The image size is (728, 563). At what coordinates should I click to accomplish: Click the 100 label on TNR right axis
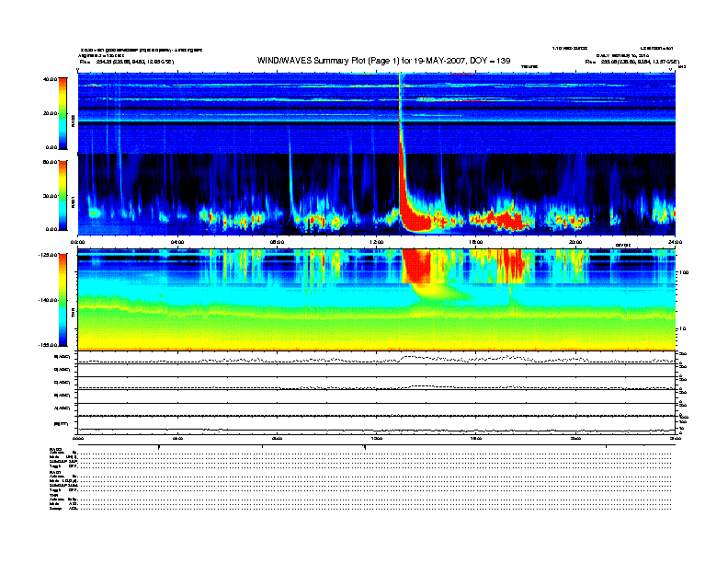[681, 273]
